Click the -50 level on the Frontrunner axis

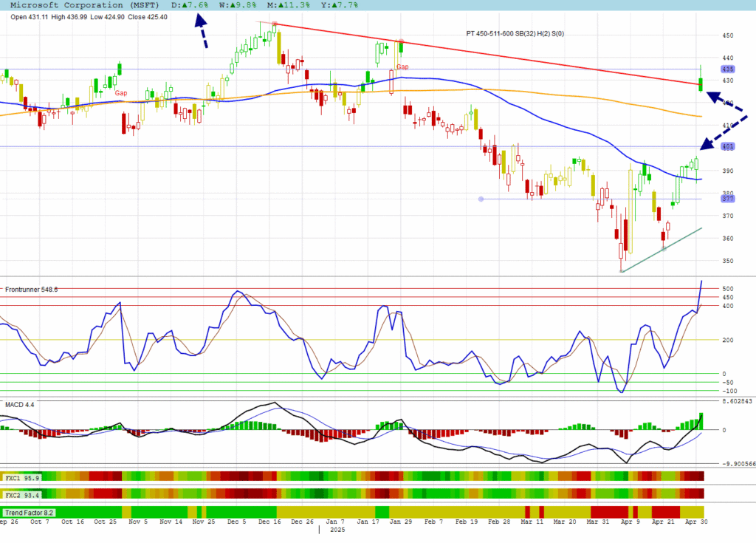pos(726,382)
